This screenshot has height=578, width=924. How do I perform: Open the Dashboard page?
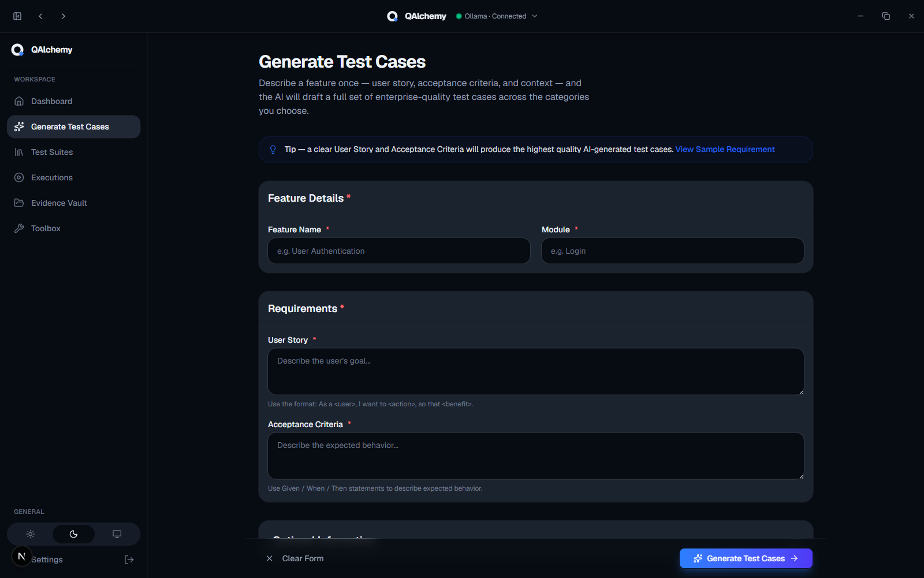[73, 101]
